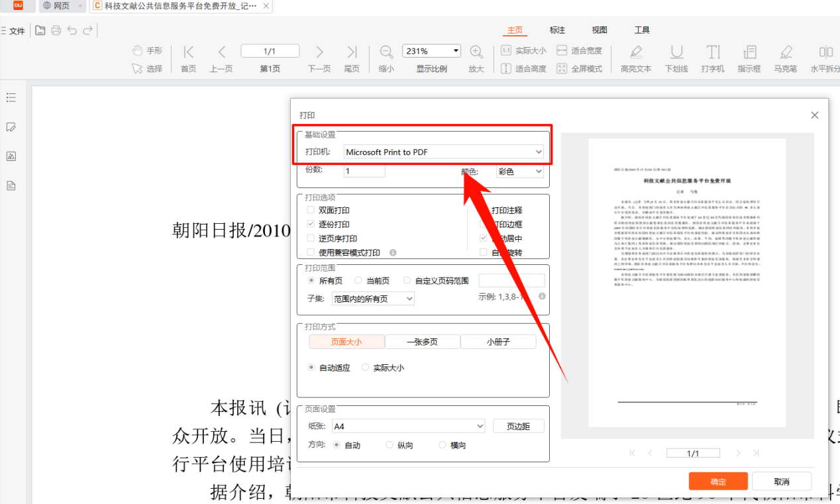Click the highlight text (高亮文本) tool icon

coord(636,52)
